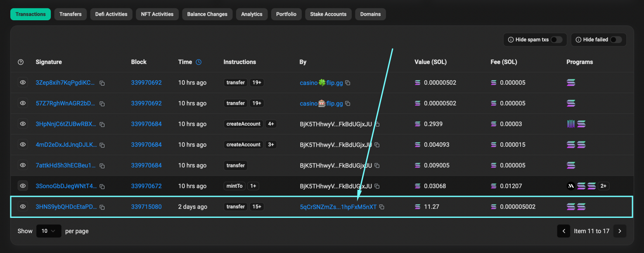Enable the Hide failed toggle
644x253 pixels.
click(616, 40)
